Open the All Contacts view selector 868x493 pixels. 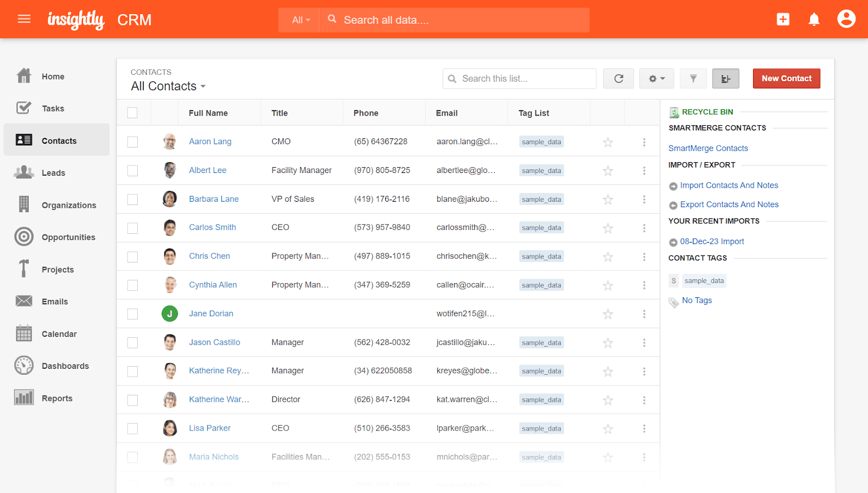(x=168, y=86)
